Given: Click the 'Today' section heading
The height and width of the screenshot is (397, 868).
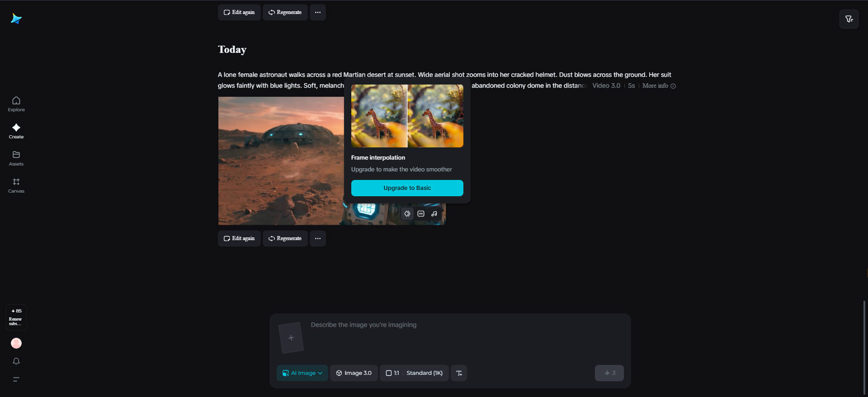Looking at the screenshot, I should (232, 50).
